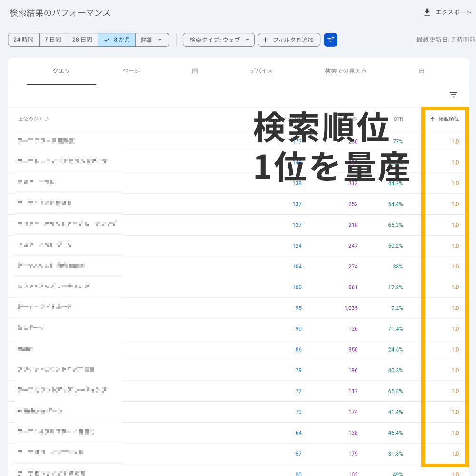
Task: Click the CTR value 65.2%
Action: click(396, 225)
